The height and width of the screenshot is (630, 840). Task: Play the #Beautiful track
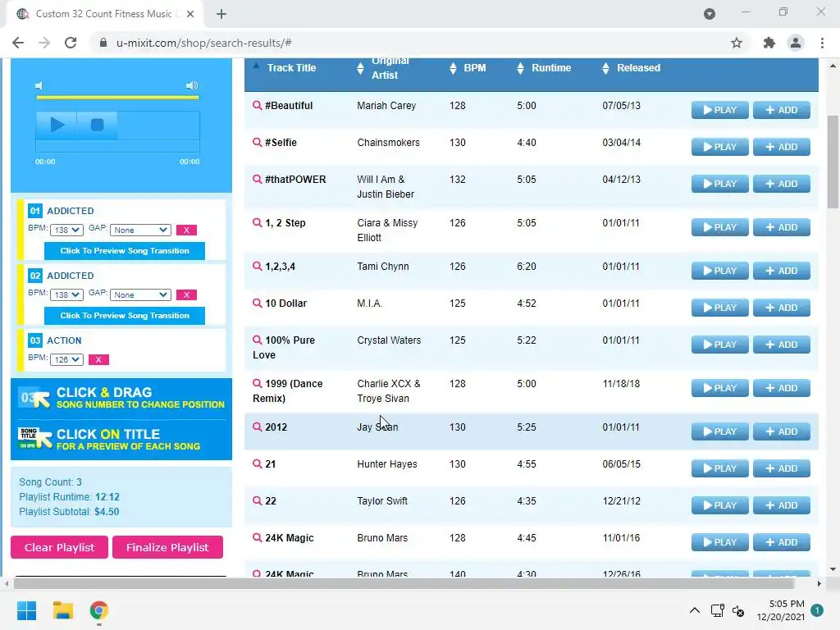pyautogui.click(x=719, y=110)
